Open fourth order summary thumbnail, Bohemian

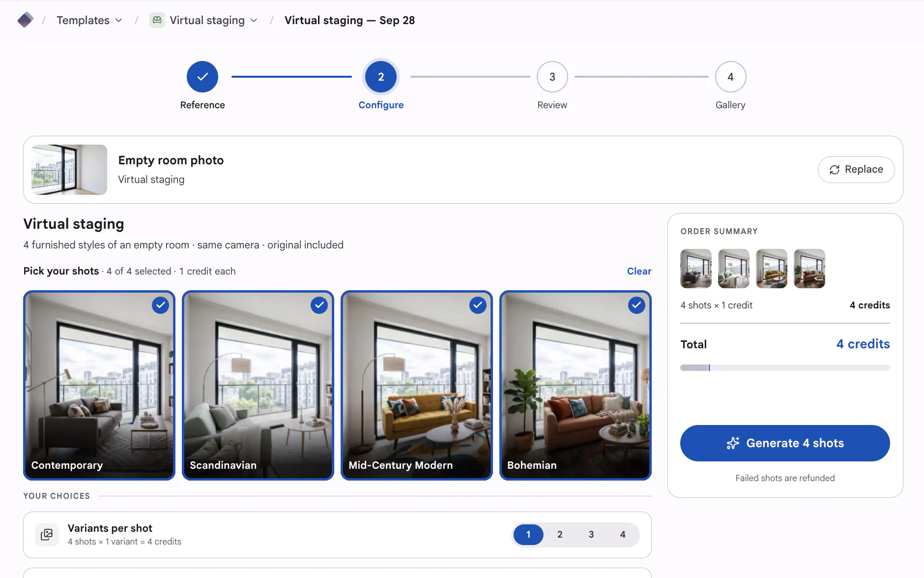(x=809, y=269)
